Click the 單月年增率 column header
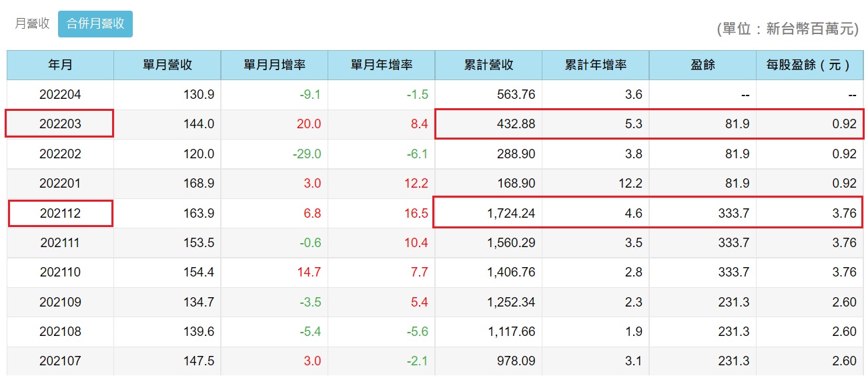 (x=381, y=65)
